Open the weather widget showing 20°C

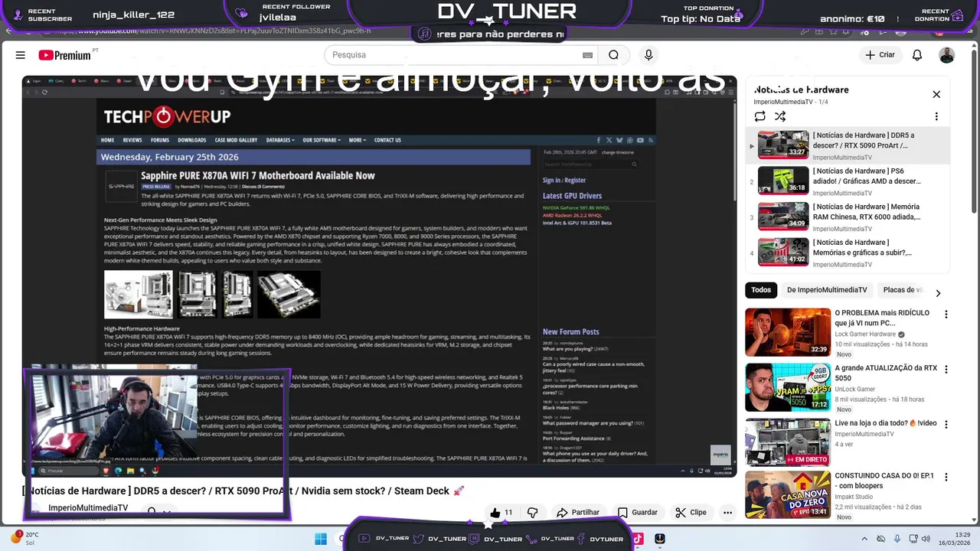pyautogui.click(x=24, y=539)
